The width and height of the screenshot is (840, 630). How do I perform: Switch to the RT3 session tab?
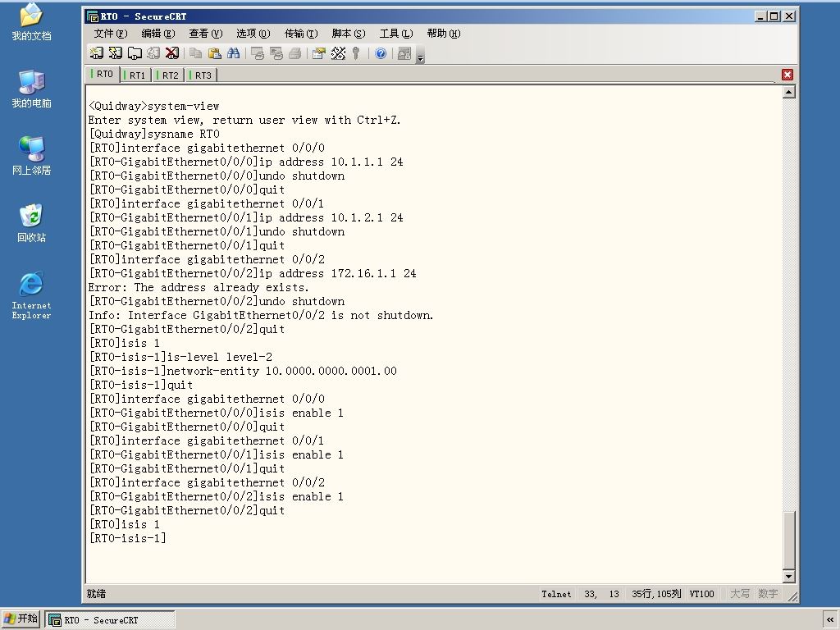tap(201, 75)
